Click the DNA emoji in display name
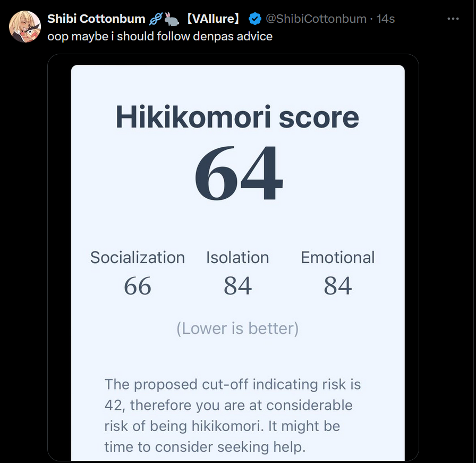Viewport: 476px width, 463px height. coord(155,19)
